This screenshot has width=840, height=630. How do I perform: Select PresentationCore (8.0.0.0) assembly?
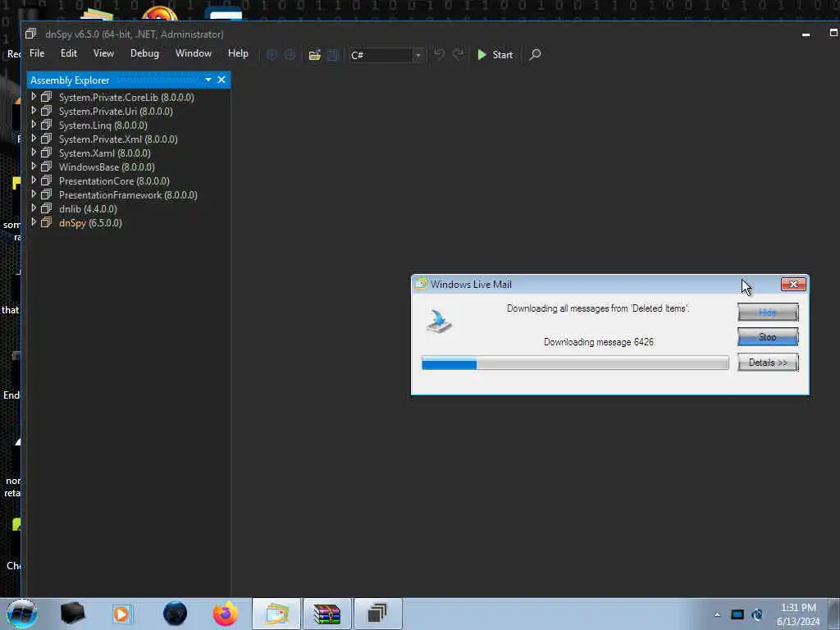[x=114, y=181]
